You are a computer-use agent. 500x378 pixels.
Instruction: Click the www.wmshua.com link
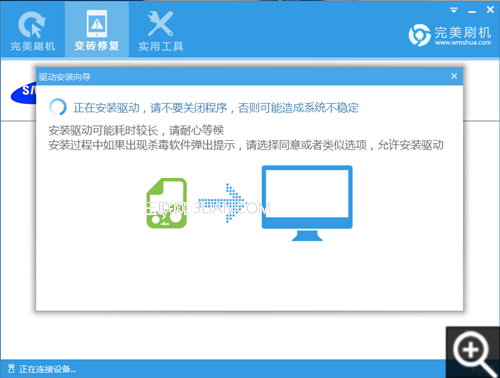point(463,43)
